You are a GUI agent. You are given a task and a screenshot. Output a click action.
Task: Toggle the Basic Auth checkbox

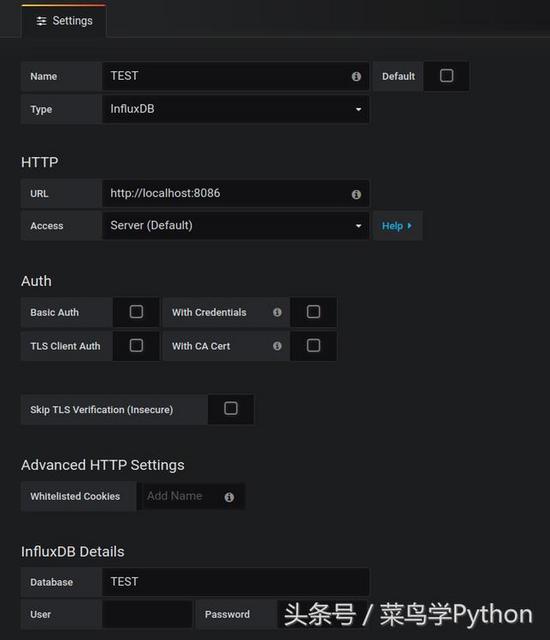[x=136, y=312]
